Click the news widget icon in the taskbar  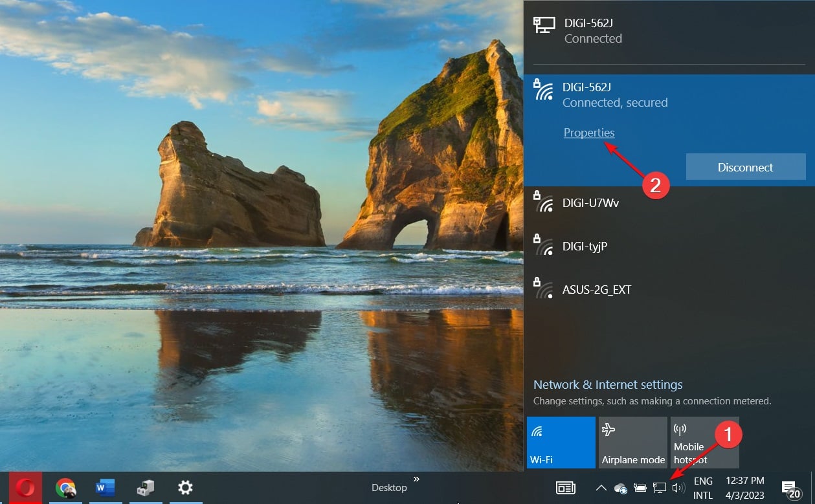tap(566, 487)
